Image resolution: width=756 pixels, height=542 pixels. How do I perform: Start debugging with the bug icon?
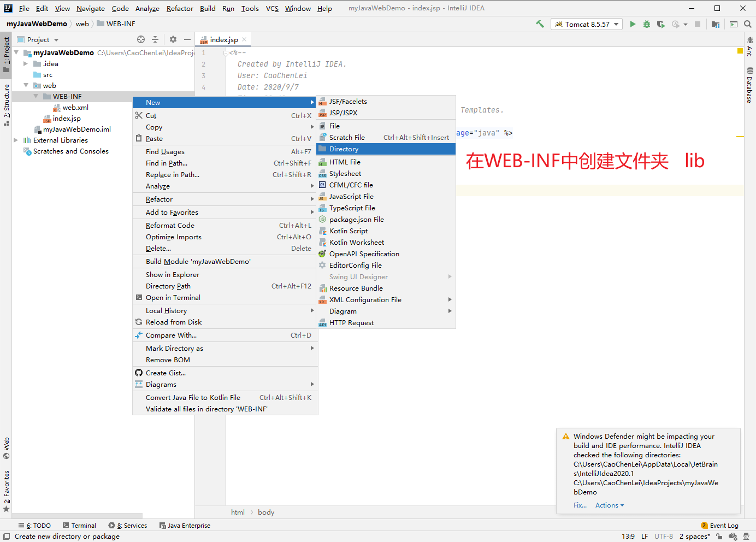pyautogui.click(x=647, y=24)
